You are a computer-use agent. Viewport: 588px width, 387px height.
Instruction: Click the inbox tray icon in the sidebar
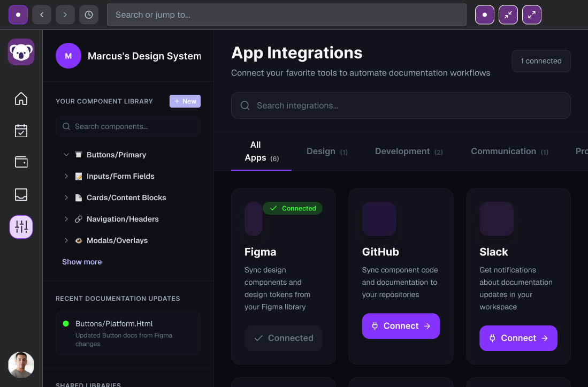[x=21, y=195]
